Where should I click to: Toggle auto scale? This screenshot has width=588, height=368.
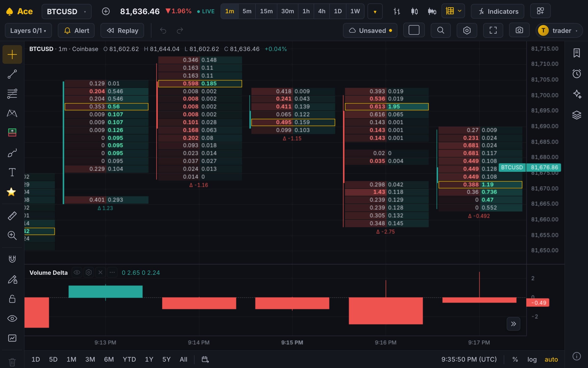tap(551, 359)
